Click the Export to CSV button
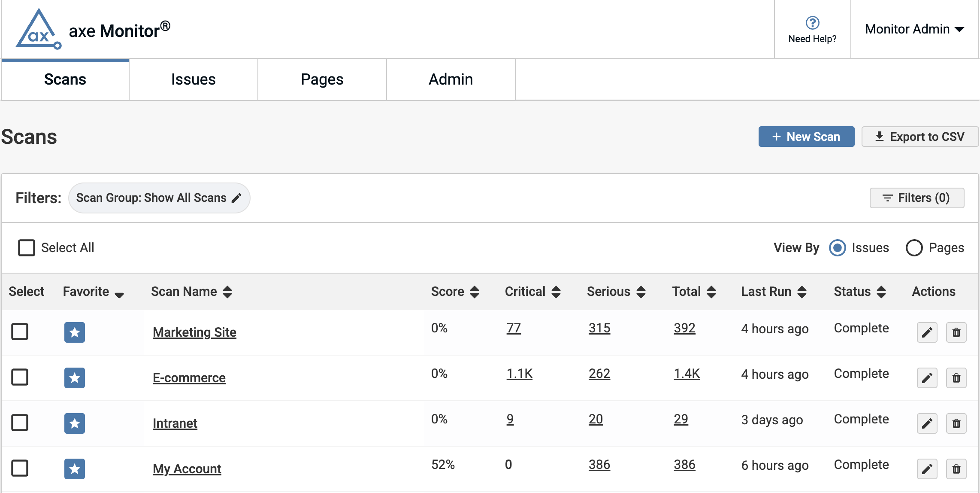 coord(920,137)
